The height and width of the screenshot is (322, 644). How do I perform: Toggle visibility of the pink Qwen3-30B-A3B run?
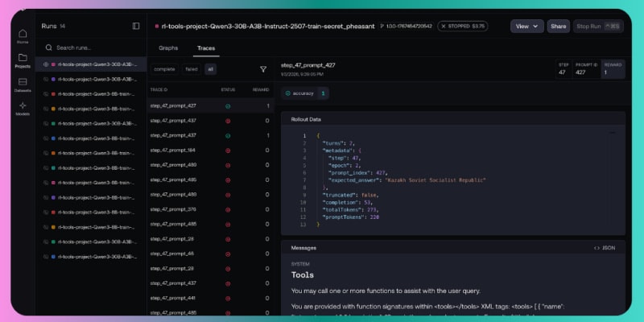pos(46,64)
